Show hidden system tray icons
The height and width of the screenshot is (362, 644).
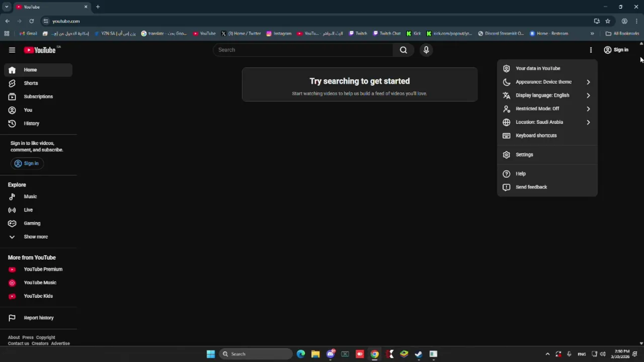coord(547,354)
